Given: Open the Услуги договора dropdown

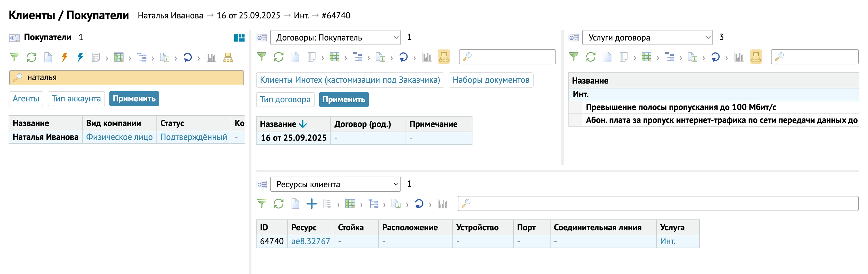Looking at the screenshot, I should pos(647,38).
